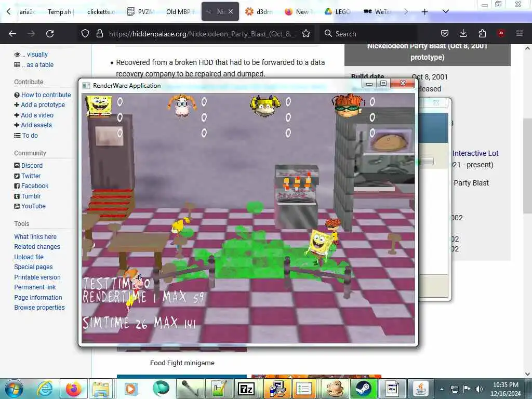The width and height of the screenshot is (532, 399).
Task: Switch to the d3drm tab
Action: pyautogui.click(x=260, y=12)
